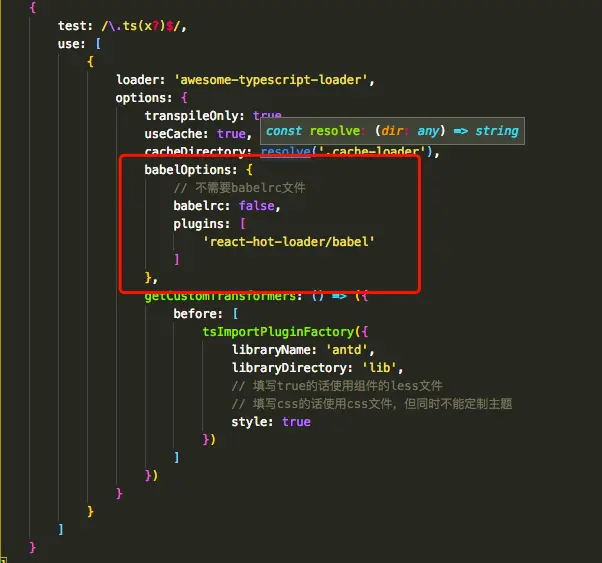Click the 'libraryDirectory:' key
This screenshot has width=602, height=563.
point(292,368)
